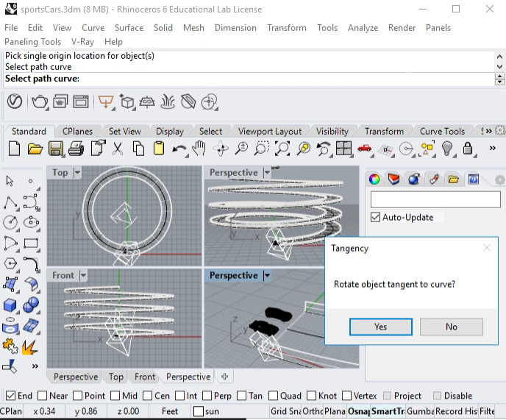Enable the Perp osnap checkbox
Viewport: 506px width, 420px height.
[207, 396]
